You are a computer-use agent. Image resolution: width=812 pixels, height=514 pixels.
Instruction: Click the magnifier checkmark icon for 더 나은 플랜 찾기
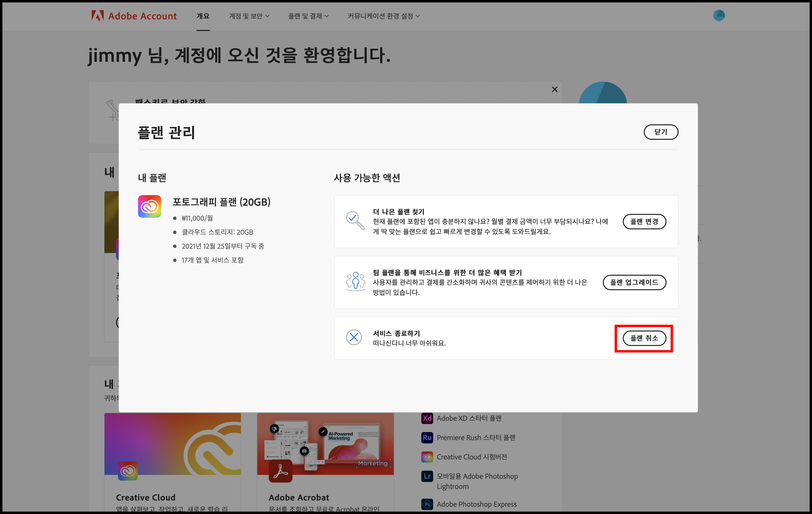[x=354, y=220]
